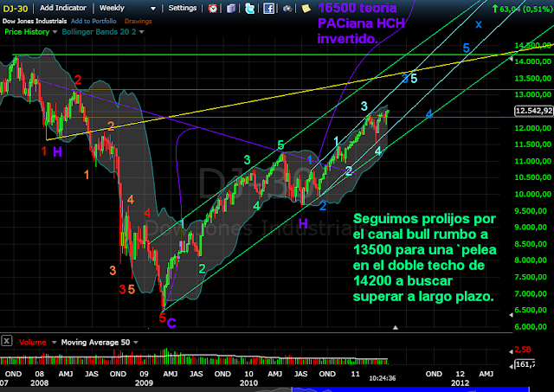Share chart via the Facebook icon
The height and width of the screenshot is (392, 554).
point(268,8)
